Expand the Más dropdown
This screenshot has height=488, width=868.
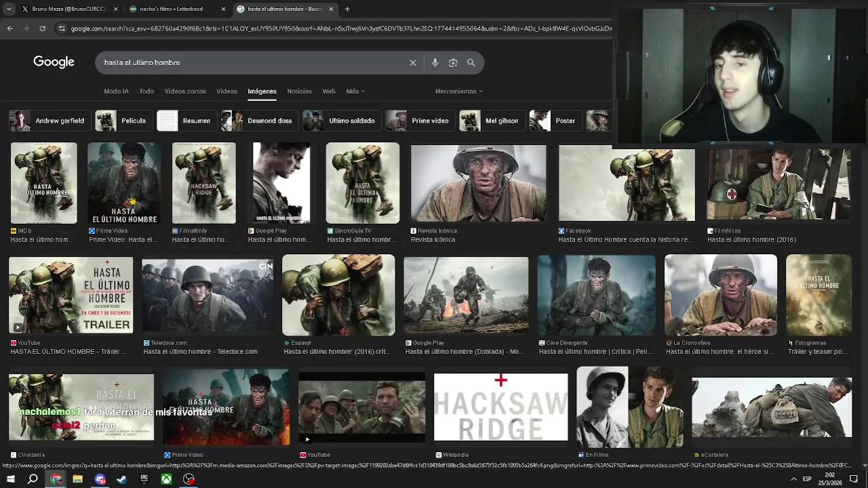tap(355, 91)
